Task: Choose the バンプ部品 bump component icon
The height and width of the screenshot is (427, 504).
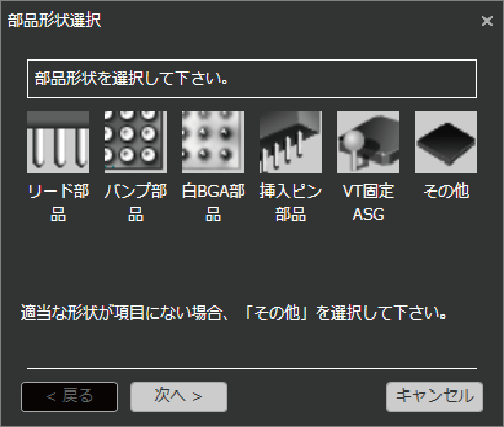Action: 135,142
